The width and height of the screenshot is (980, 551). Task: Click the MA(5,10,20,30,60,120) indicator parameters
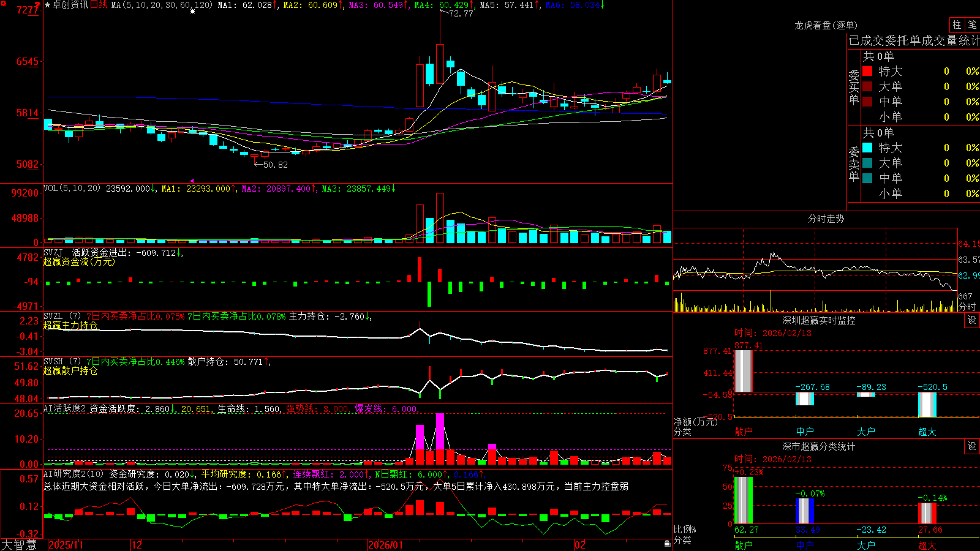162,5
